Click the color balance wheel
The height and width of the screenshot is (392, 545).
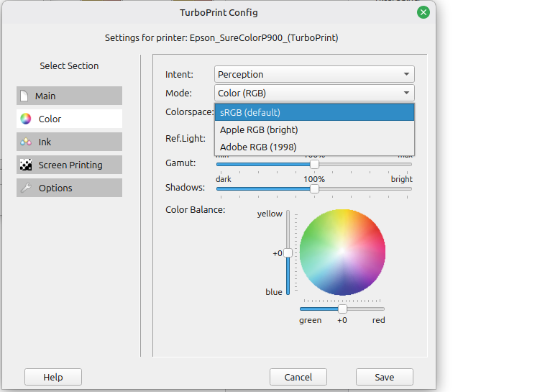[342, 252]
